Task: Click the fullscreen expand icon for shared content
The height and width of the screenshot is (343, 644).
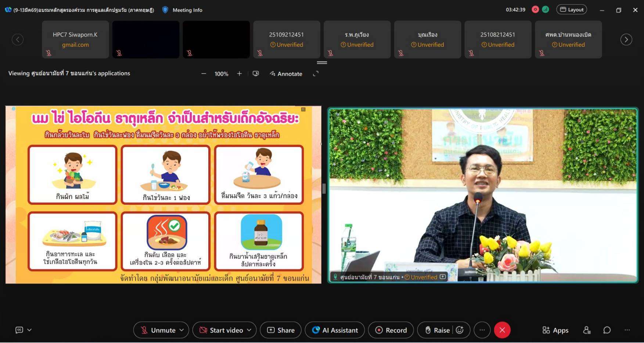Action: point(316,74)
